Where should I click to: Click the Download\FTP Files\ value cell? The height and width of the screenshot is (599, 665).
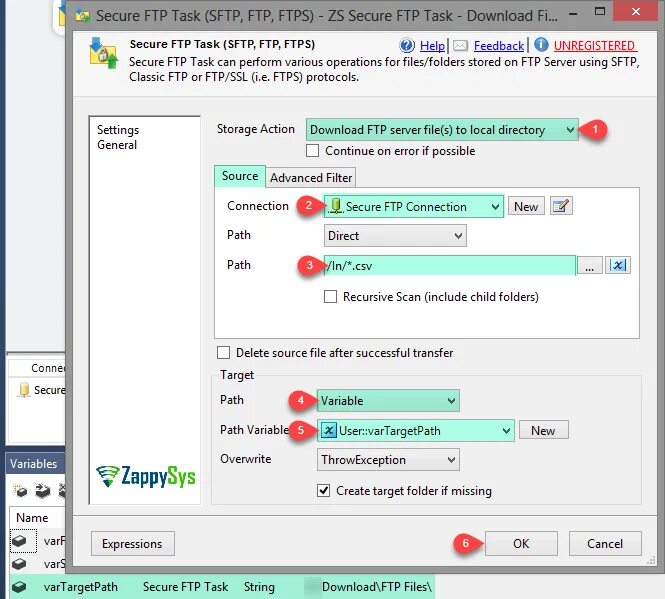[x=377, y=587]
